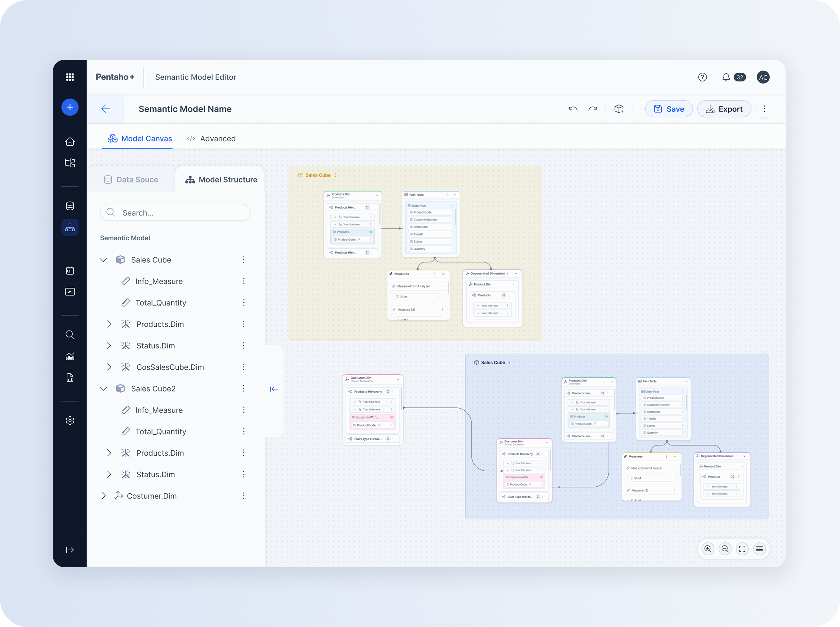This screenshot has width=840, height=627.
Task: Open the help question mark icon
Action: [x=702, y=77]
